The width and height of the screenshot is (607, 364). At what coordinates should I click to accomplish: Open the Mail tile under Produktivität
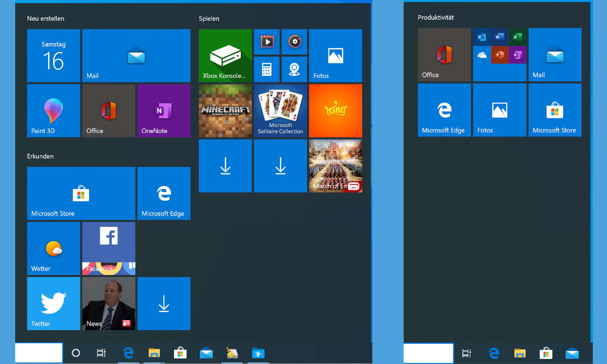(x=555, y=55)
